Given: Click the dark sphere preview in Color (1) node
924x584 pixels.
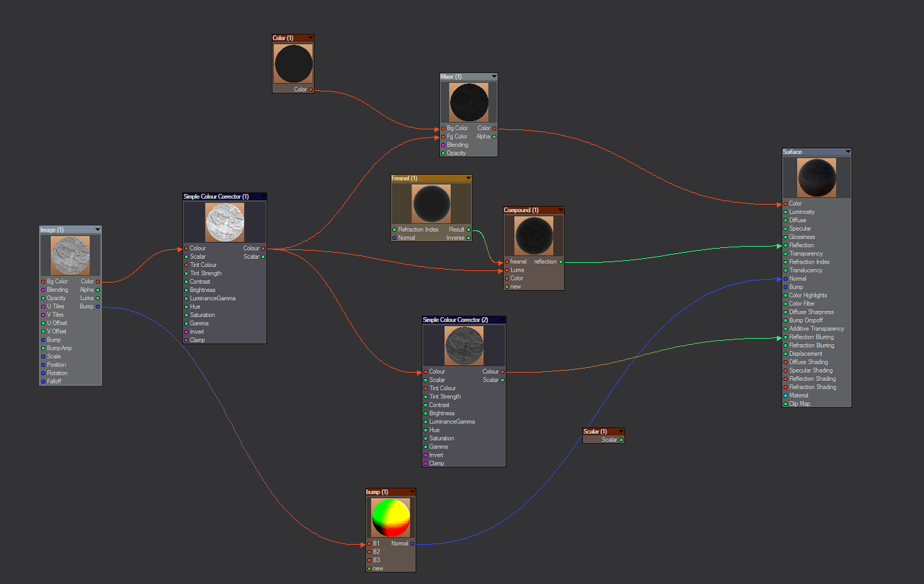Looking at the screenshot, I should coord(294,64).
